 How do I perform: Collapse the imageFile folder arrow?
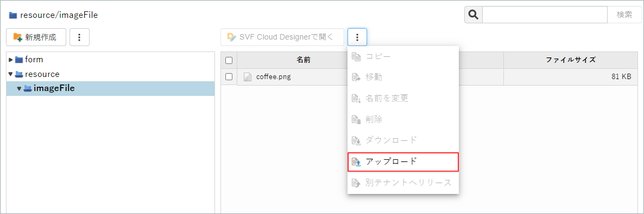tap(20, 88)
